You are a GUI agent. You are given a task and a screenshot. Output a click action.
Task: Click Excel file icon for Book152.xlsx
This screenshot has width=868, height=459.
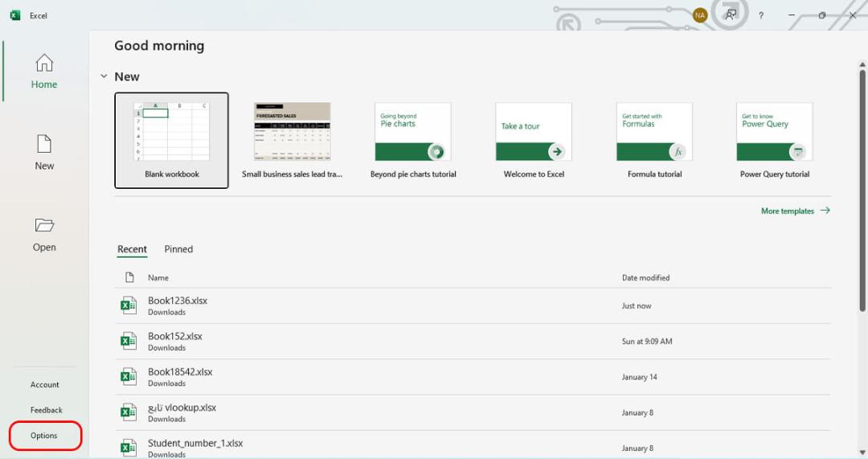pos(129,341)
